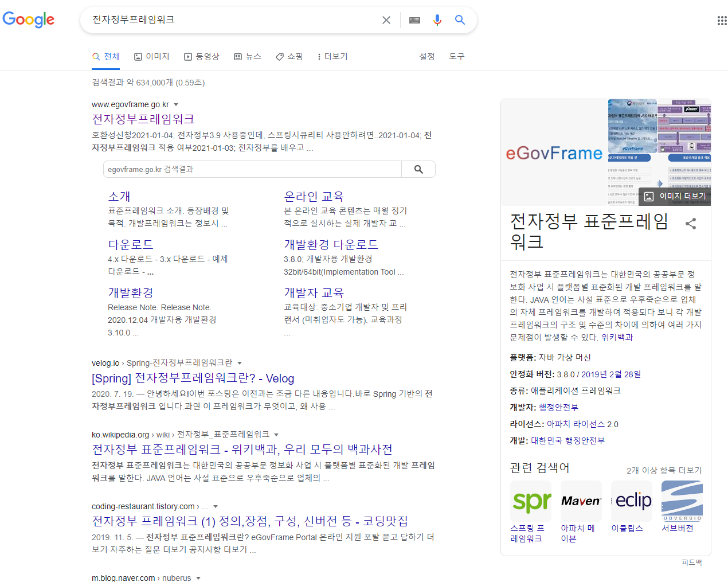Click inside the main search text field
This screenshot has width=728, height=582.
[232, 20]
